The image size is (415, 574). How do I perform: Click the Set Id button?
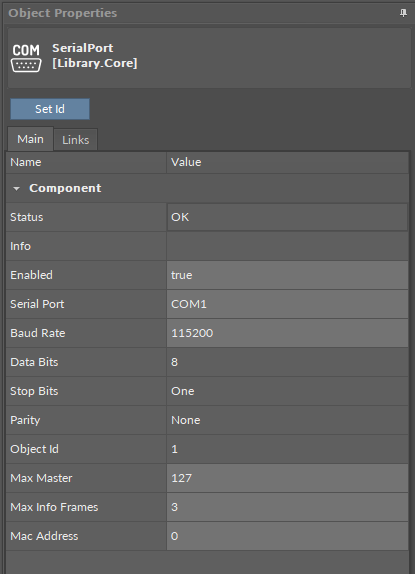point(50,109)
